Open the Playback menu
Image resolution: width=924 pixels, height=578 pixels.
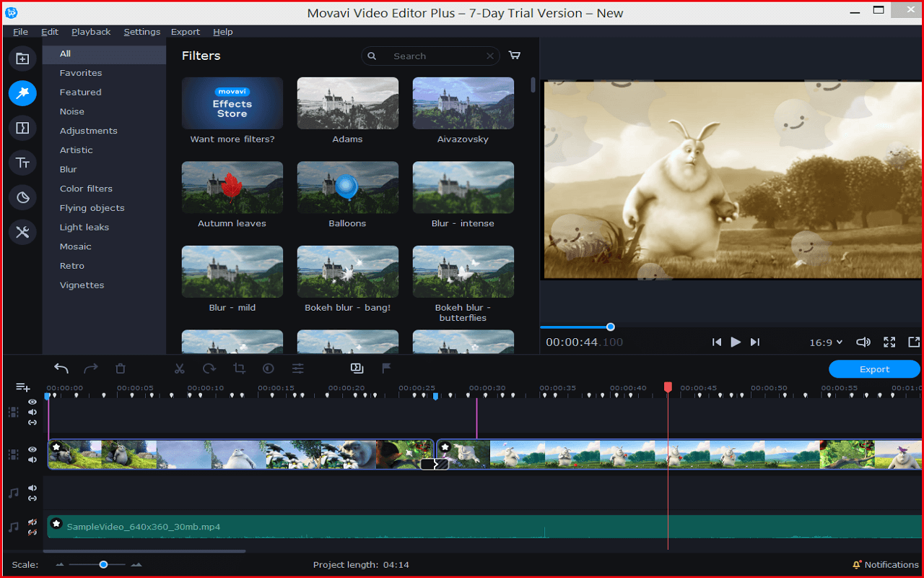[x=91, y=32]
